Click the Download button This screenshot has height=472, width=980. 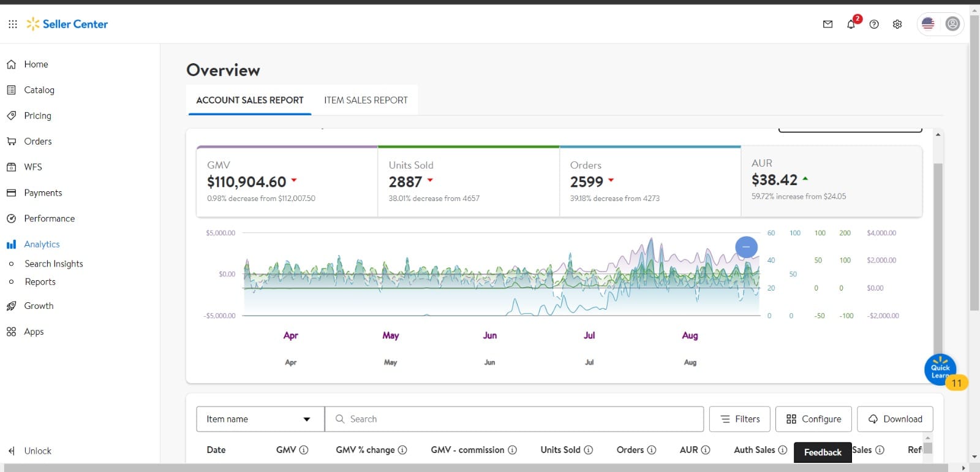pos(895,419)
